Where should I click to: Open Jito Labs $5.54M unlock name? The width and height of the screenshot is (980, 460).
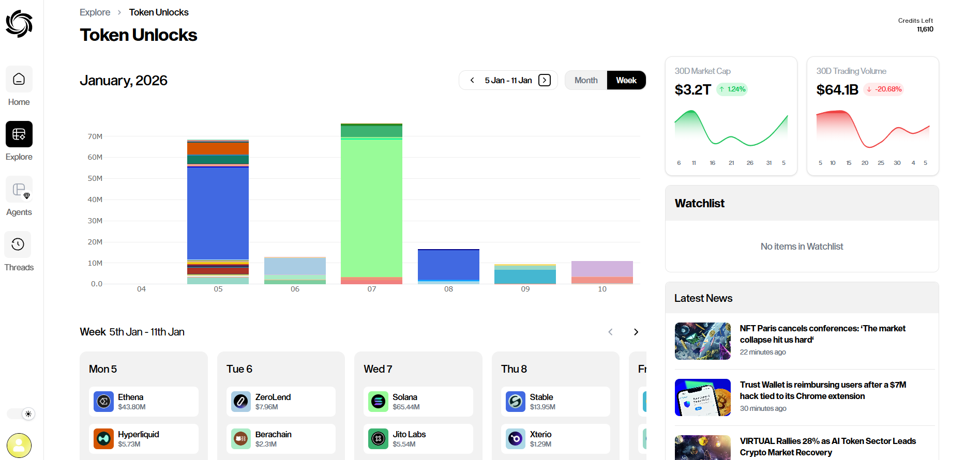(409, 434)
